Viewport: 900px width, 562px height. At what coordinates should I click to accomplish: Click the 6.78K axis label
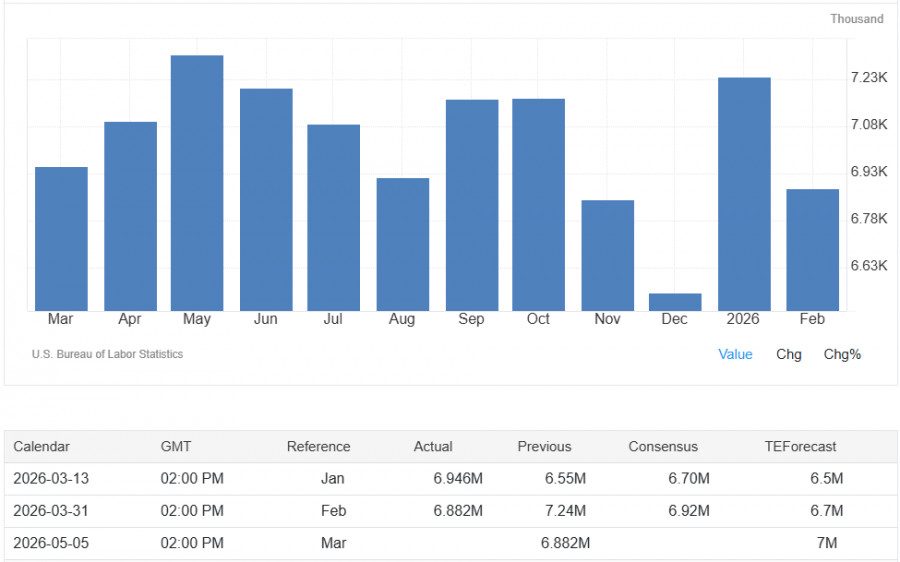click(x=869, y=219)
